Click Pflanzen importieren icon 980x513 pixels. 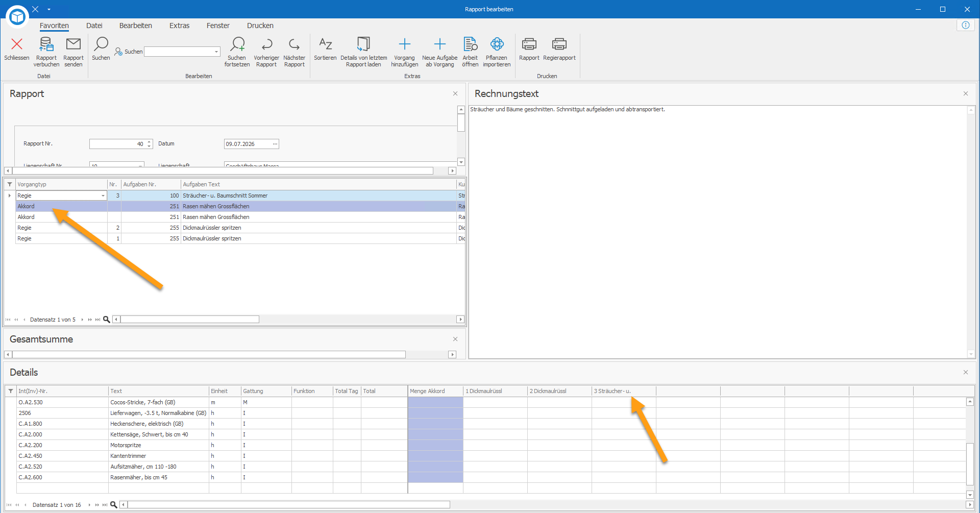coord(497,44)
